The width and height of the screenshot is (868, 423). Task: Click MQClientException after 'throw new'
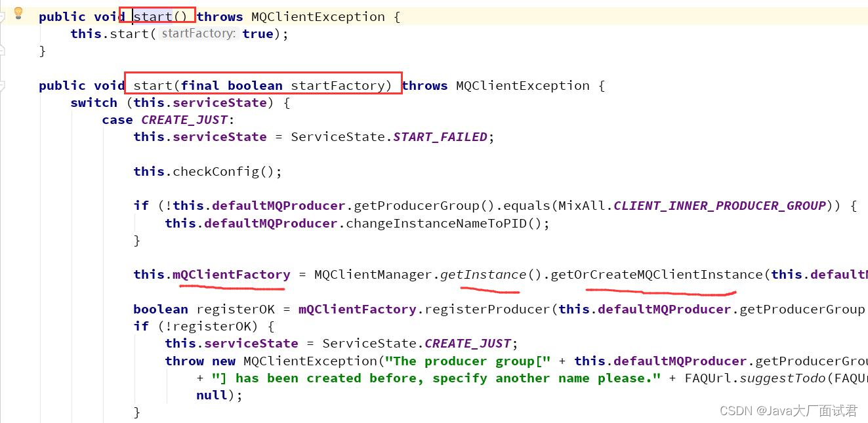pyautogui.click(x=310, y=361)
